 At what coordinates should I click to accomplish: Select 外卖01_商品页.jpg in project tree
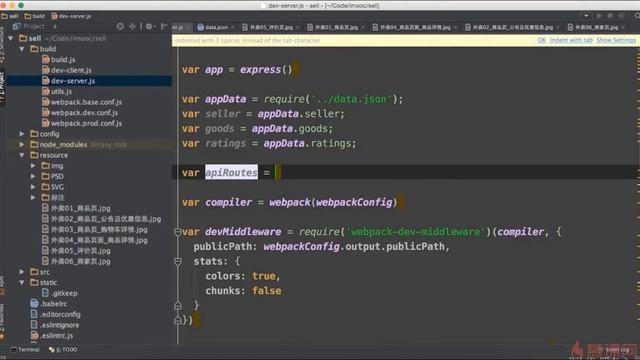pos(80,208)
